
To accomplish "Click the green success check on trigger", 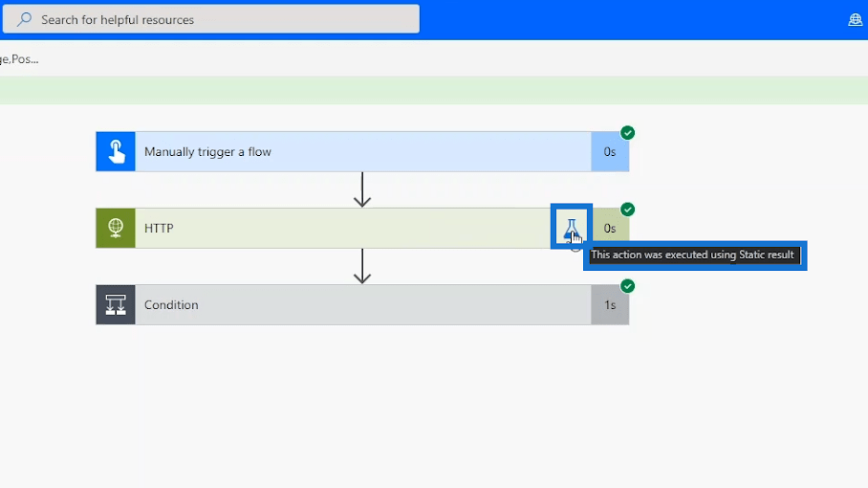I will point(627,133).
